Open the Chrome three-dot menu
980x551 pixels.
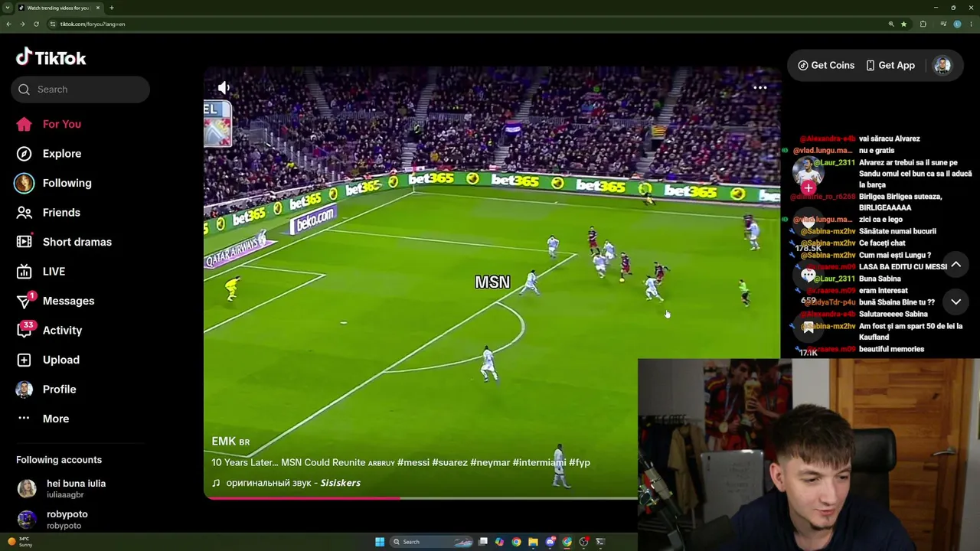click(971, 24)
